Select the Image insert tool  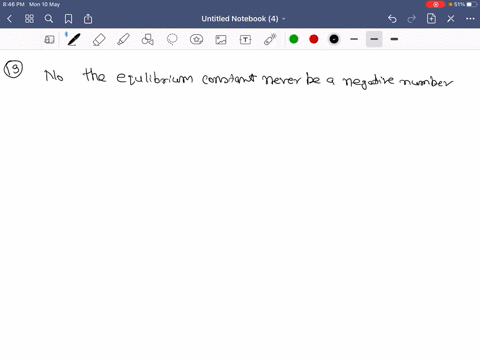coord(221,40)
